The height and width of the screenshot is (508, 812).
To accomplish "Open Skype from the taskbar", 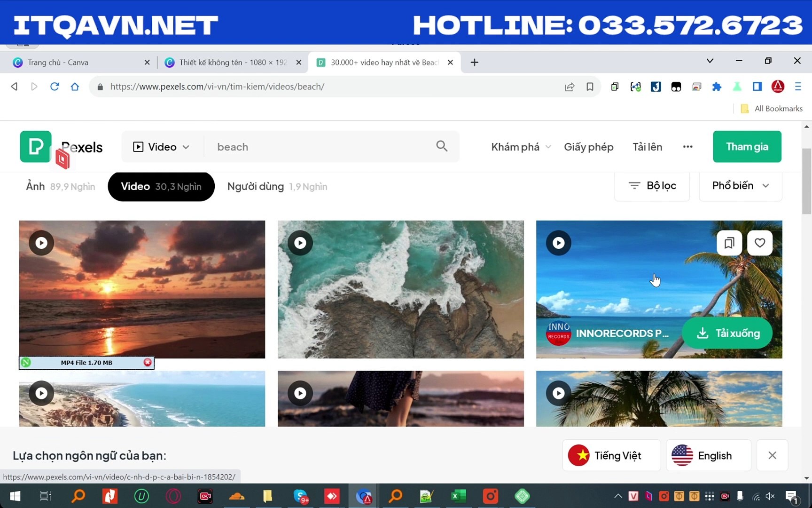I will [x=301, y=496].
